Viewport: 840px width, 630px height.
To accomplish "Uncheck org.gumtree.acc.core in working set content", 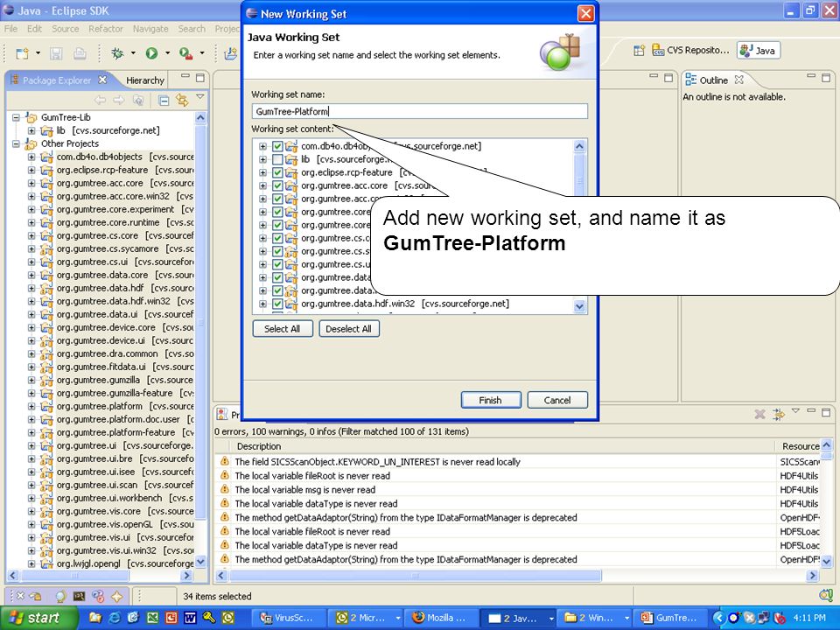I will (x=277, y=185).
